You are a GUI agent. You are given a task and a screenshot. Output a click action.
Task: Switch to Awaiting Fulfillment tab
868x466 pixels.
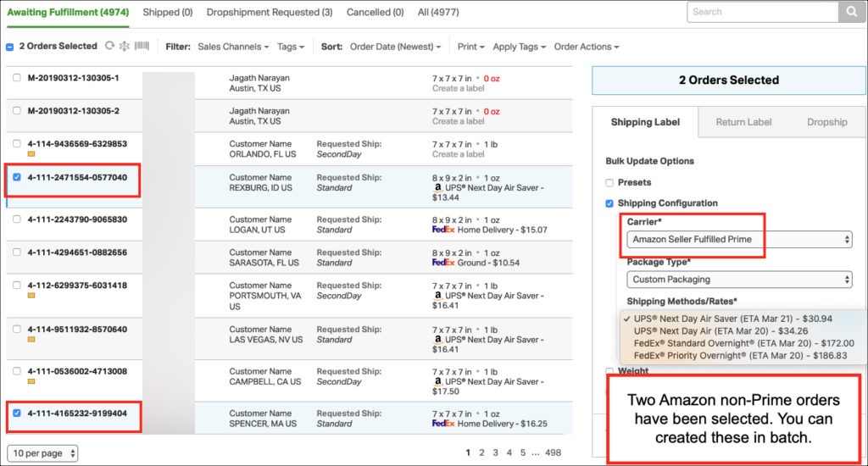coord(68,12)
